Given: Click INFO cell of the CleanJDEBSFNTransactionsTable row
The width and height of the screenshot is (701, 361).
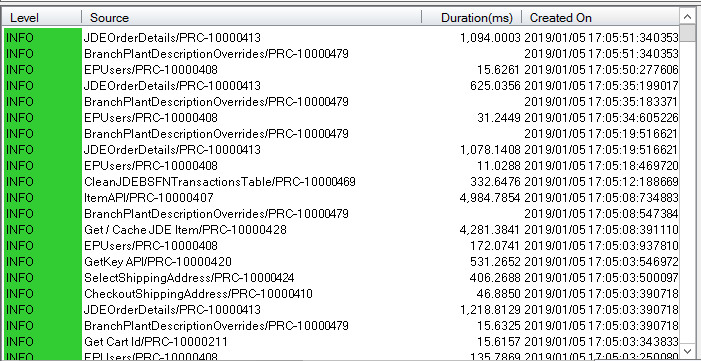Looking at the screenshot, I should (42, 182).
